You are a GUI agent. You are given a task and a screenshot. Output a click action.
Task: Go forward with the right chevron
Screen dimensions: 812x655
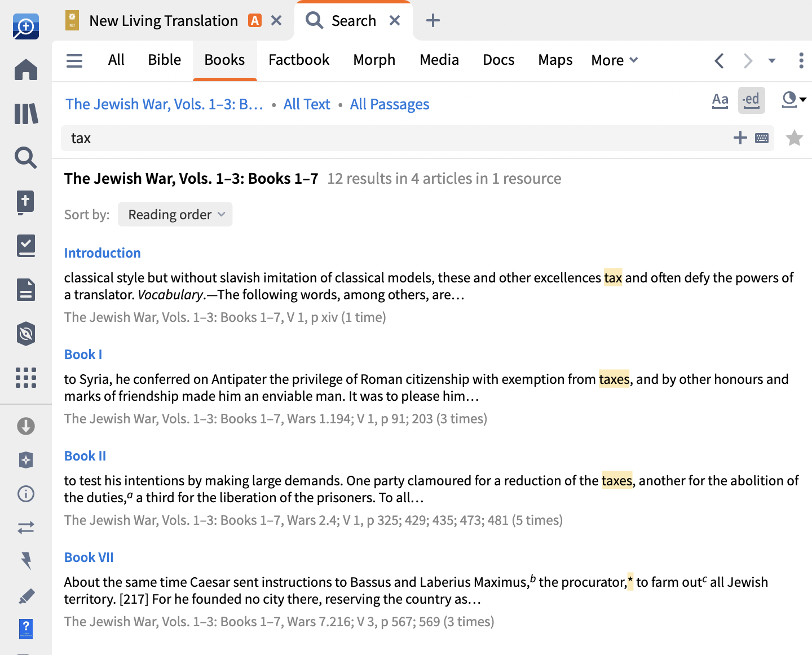[x=748, y=61]
